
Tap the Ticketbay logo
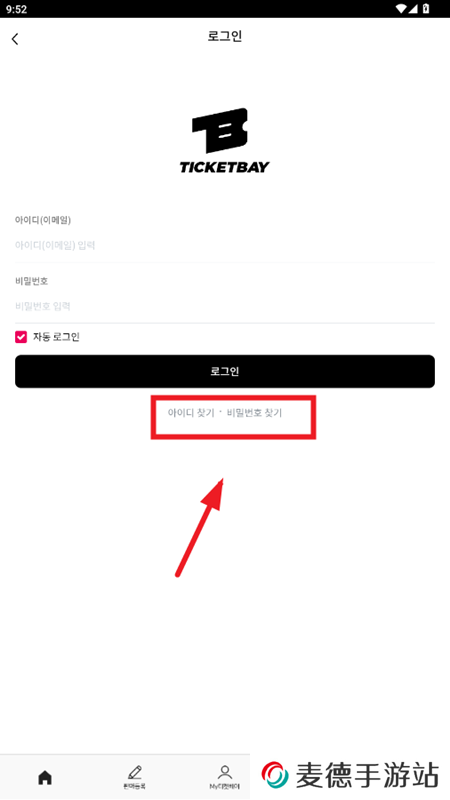(x=224, y=140)
